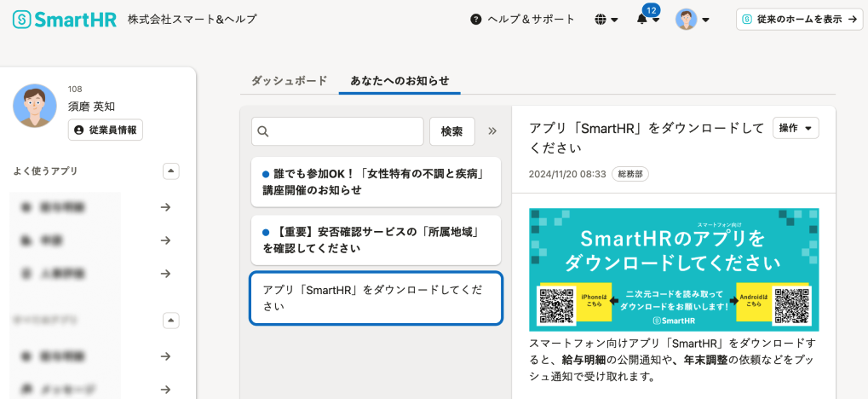868x399 pixels.
Task: Collapse list with double chevron icon
Action: click(x=492, y=131)
